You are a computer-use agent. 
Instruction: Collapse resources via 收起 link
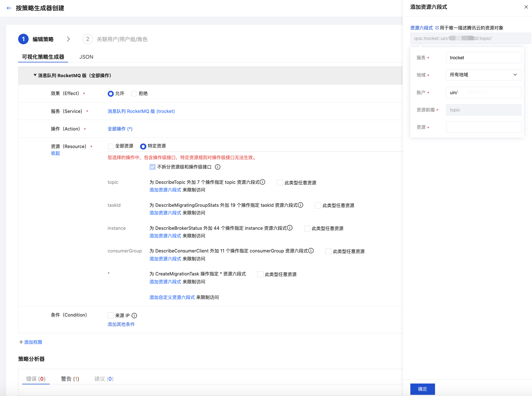point(55,153)
